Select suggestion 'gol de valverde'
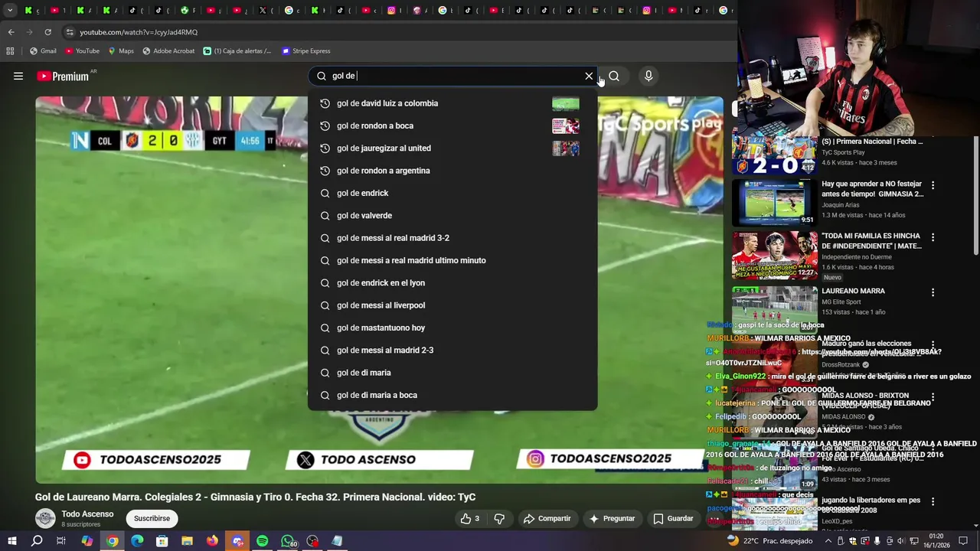 [452, 215]
